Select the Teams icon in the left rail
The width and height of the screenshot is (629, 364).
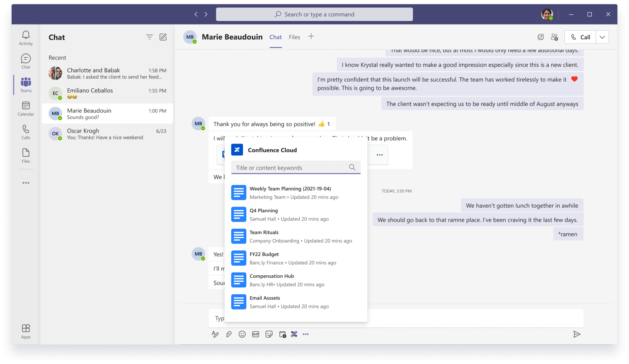pos(26,84)
